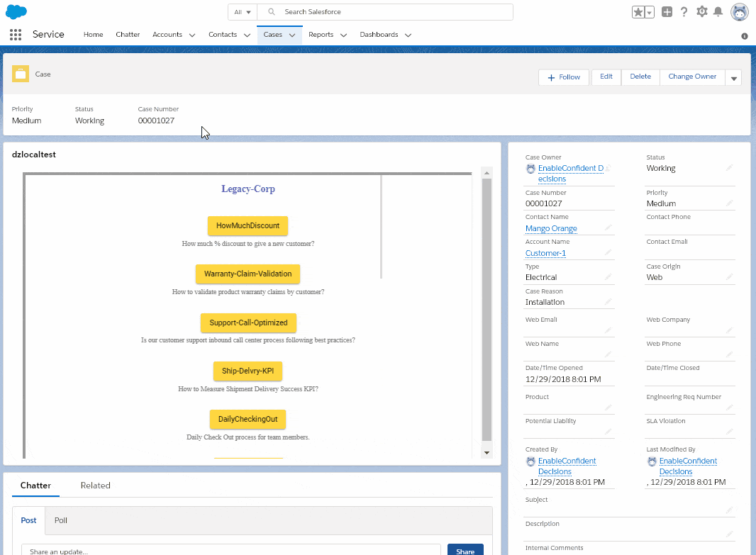756x555 pixels.
Task: Open the App Launcher waffle icon
Action: click(x=15, y=34)
